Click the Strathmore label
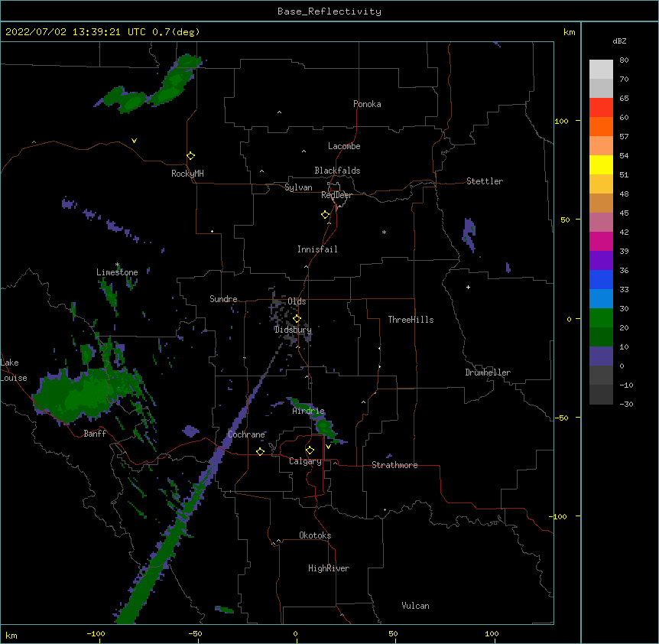 tap(394, 465)
